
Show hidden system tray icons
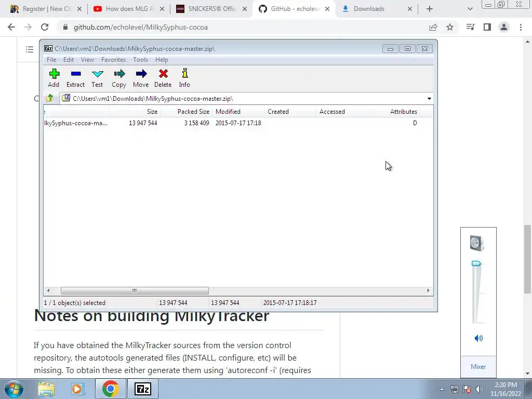point(442,389)
